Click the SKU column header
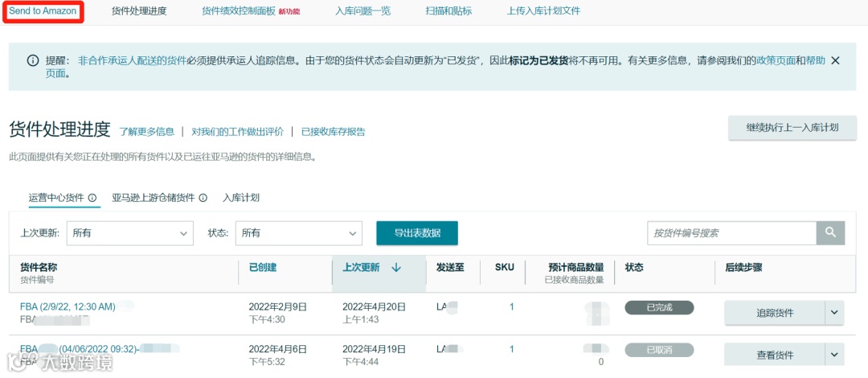This screenshot has width=868, height=378. tap(504, 267)
